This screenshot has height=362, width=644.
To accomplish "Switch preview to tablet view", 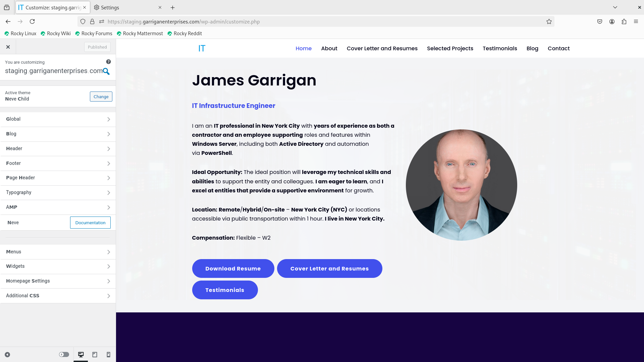I will (95, 355).
